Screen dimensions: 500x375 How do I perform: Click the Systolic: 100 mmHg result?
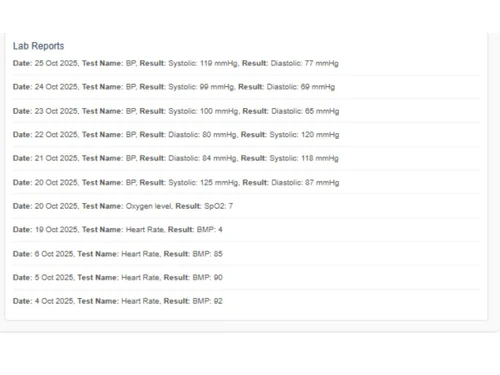coord(203,111)
